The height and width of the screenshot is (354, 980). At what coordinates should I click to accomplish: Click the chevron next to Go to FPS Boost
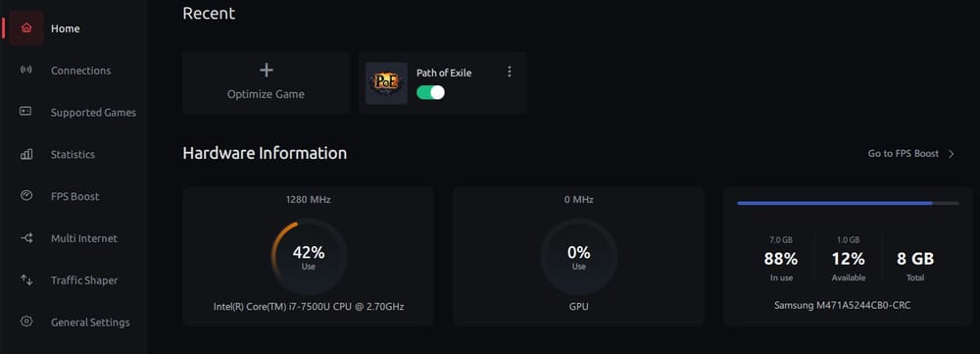point(952,154)
